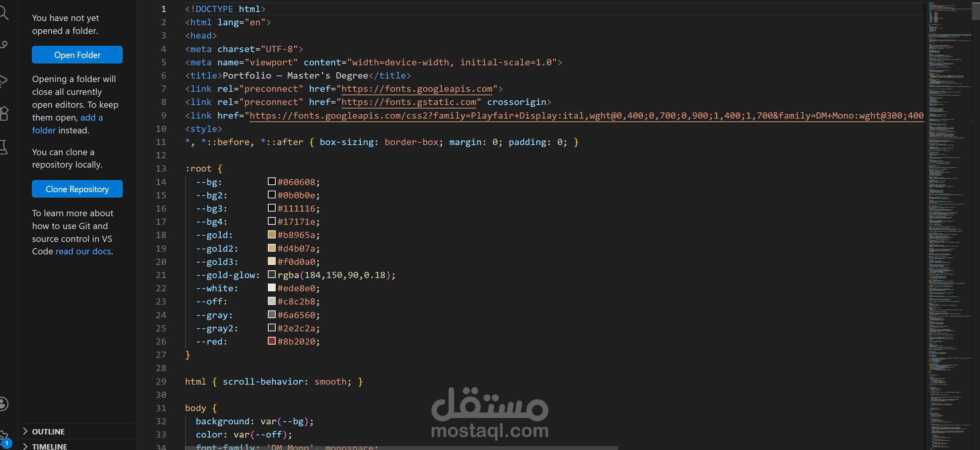
Task: Open the 'read our docs' link
Action: pyautogui.click(x=83, y=251)
